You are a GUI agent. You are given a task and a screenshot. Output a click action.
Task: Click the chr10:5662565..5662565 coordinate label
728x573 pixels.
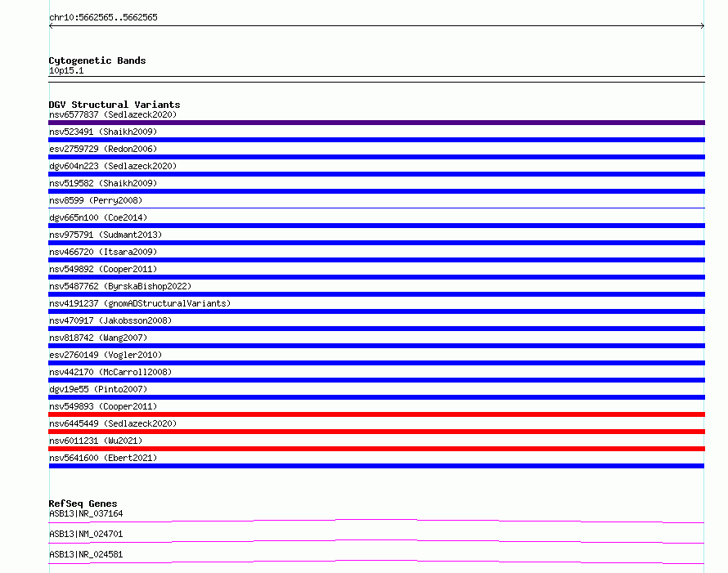pos(103,17)
